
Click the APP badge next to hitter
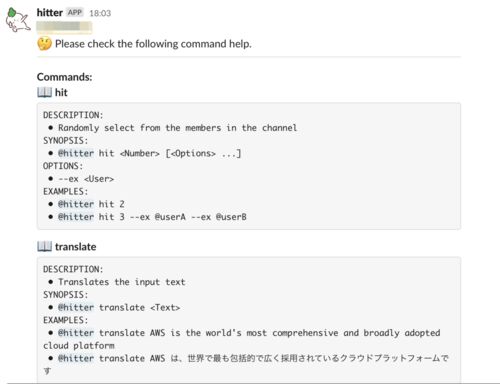[75, 12]
